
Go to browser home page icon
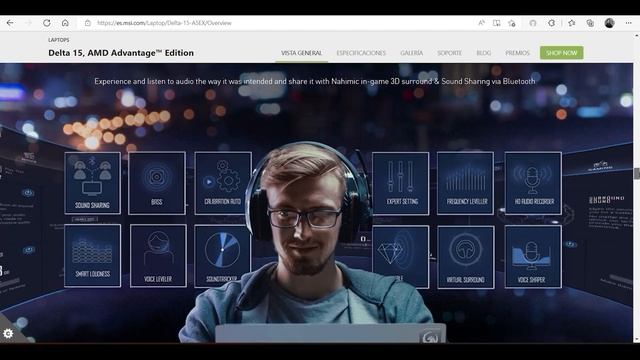[x=65, y=23]
